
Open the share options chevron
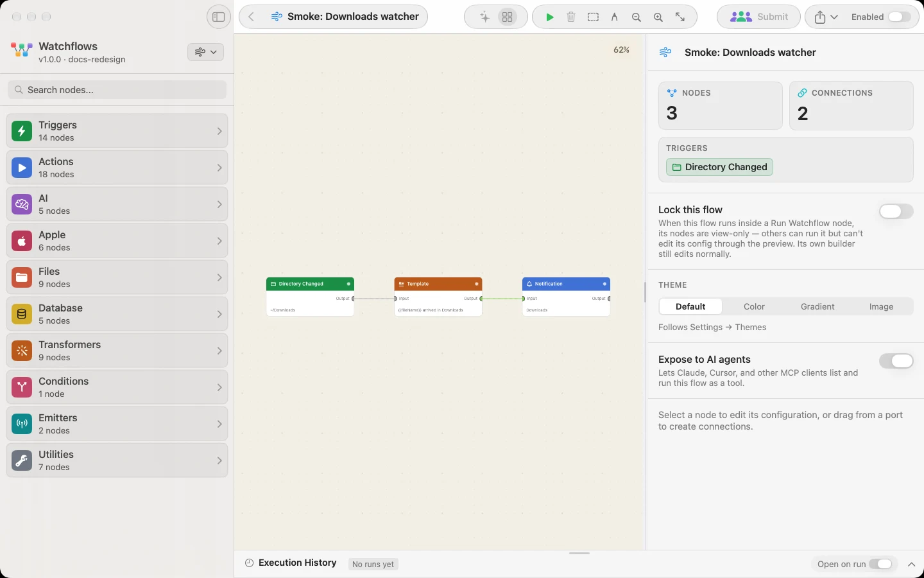[x=834, y=17]
